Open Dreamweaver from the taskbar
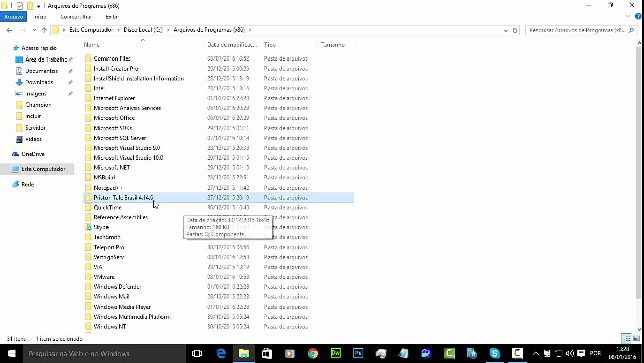Viewport: 644px width, 363px height. [336, 354]
